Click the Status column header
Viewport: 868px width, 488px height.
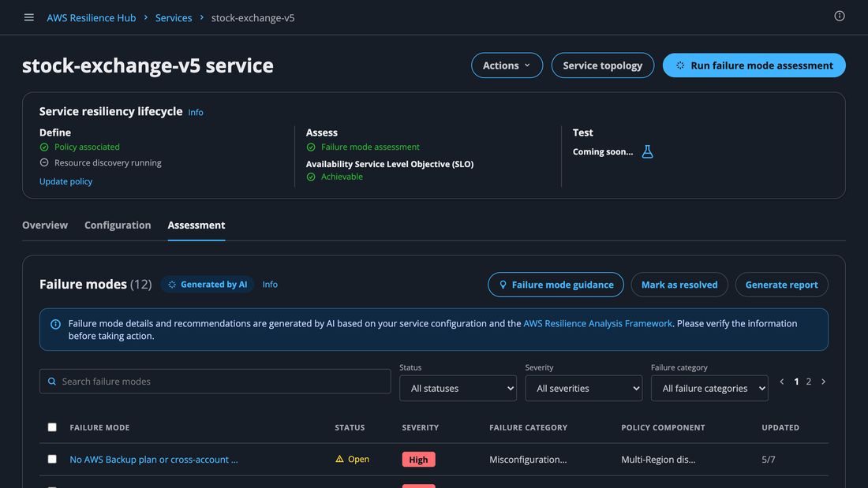point(350,428)
